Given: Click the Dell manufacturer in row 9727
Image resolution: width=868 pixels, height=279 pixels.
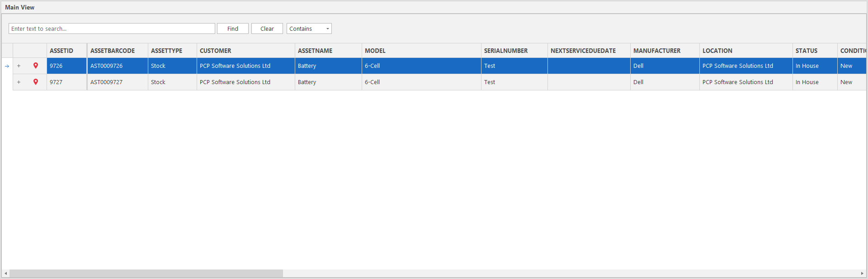Looking at the screenshot, I should [665, 82].
